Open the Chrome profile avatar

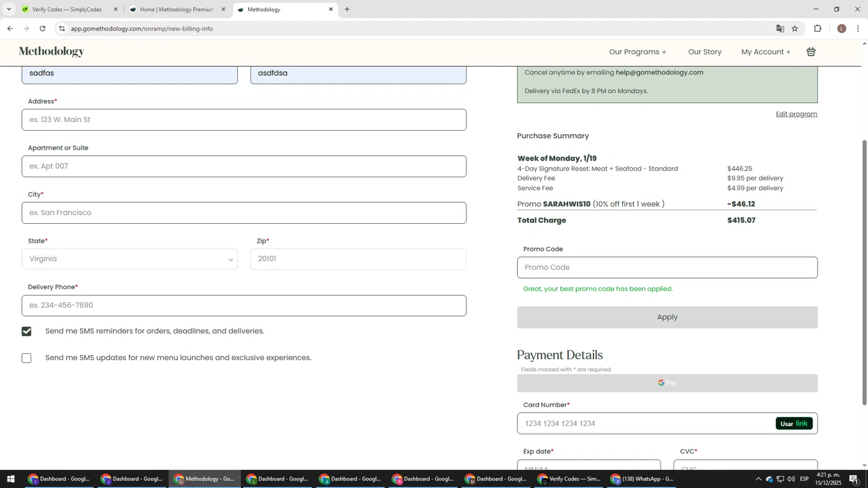point(841,28)
